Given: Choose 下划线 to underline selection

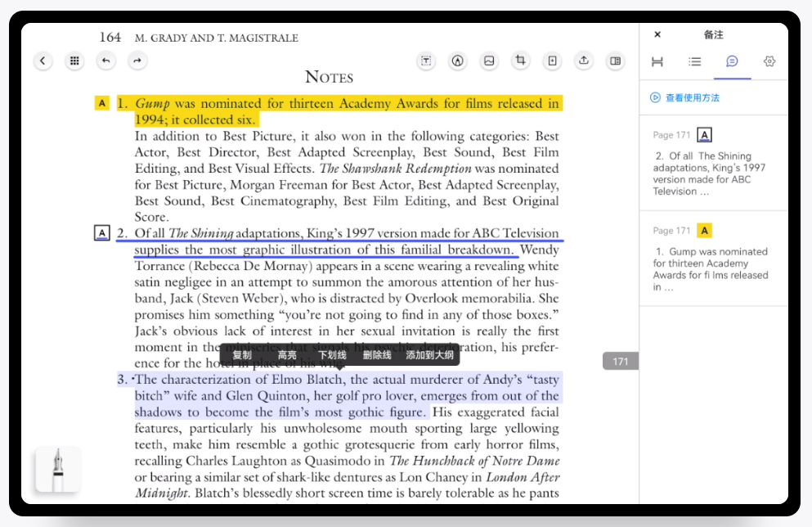Looking at the screenshot, I should coord(332,355).
